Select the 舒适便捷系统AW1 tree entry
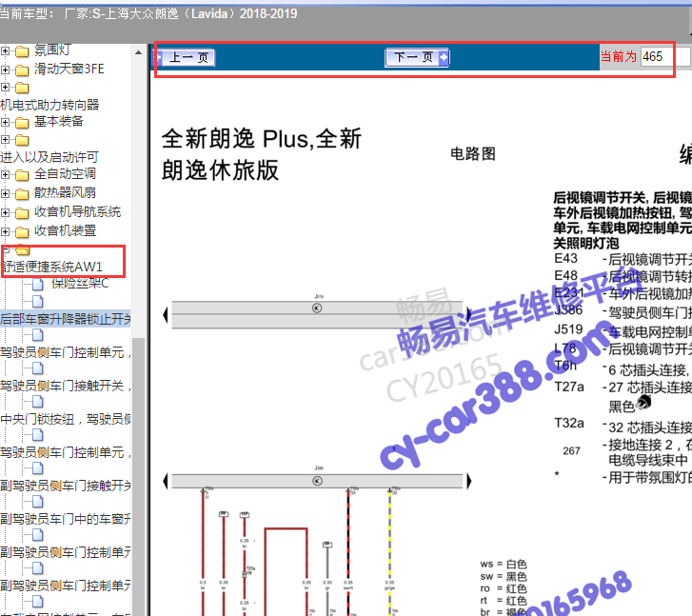Viewport: 692px width, 616px height. 52,267
